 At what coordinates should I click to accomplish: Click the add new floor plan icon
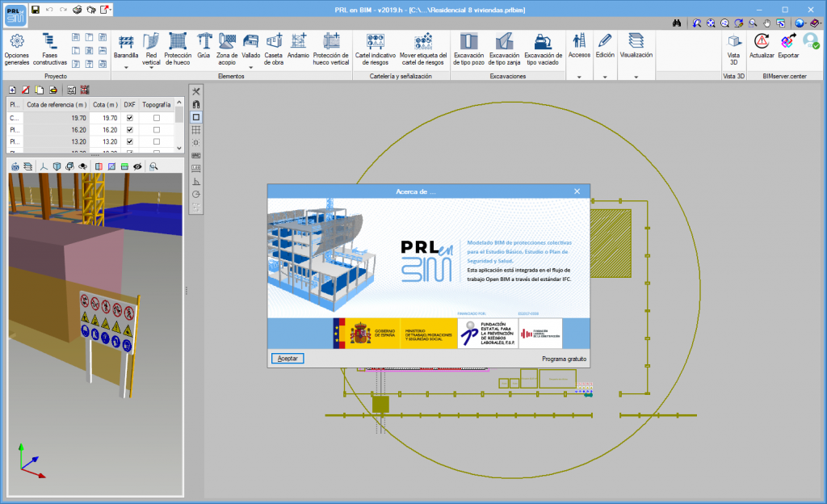click(x=13, y=90)
